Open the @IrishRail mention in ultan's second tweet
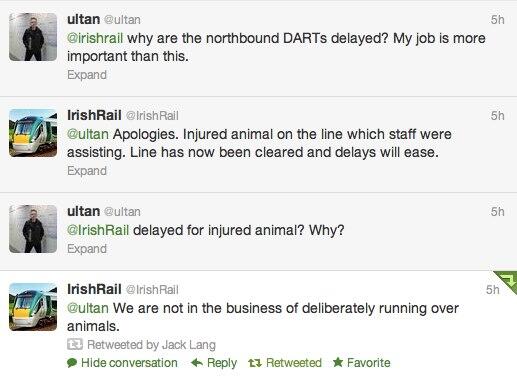This screenshot has width=517, height=377. point(98,230)
